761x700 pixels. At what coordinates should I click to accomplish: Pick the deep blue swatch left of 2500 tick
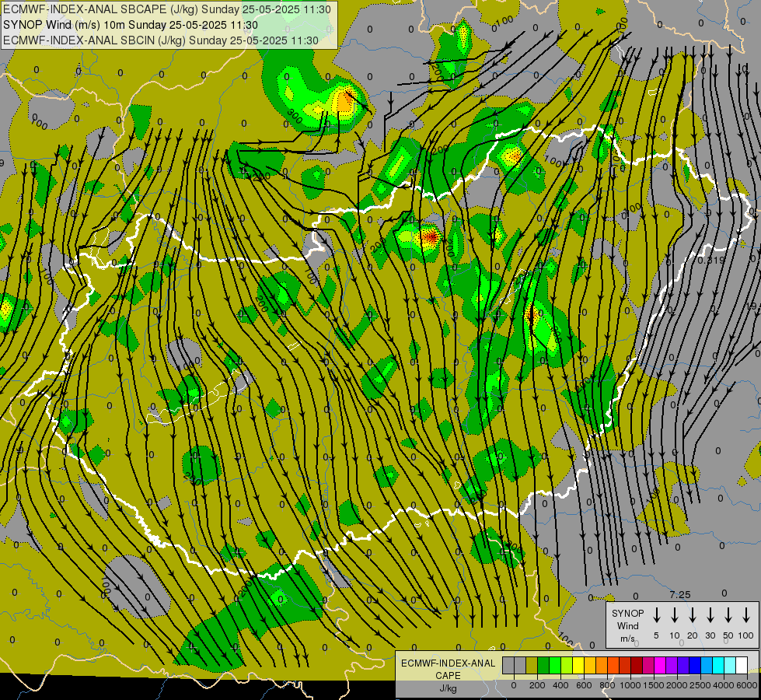(x=694, y=665)
